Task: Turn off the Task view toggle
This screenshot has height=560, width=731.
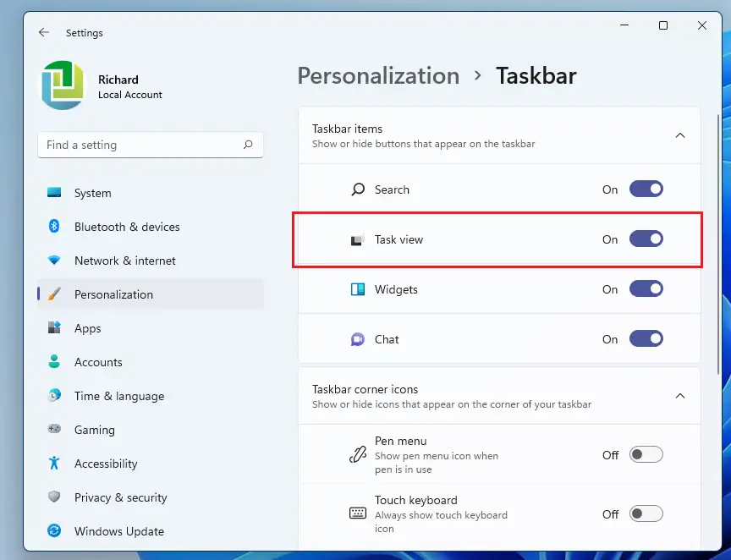Action: 646,239
